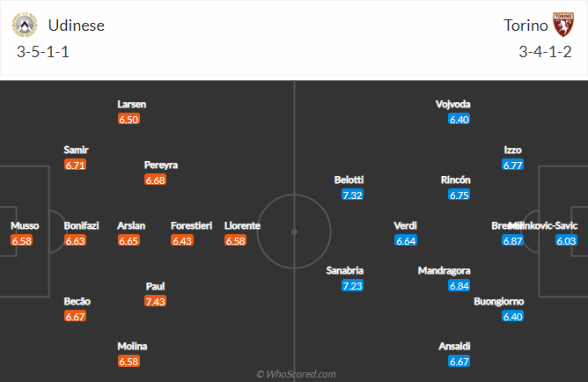Click Milinkovic-Savic's 6.03 rating badge
The height and width of the screenshot is (382, 588).
click(566, 240)
